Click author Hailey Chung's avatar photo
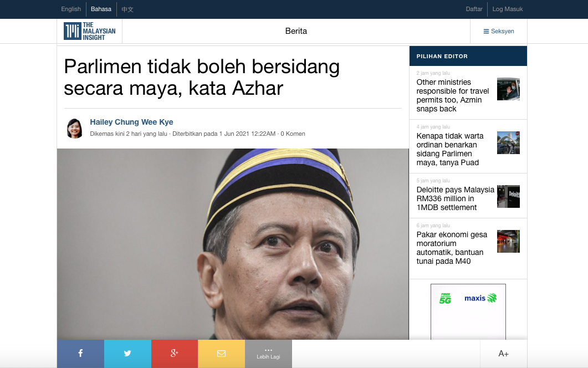 [75, 128]
